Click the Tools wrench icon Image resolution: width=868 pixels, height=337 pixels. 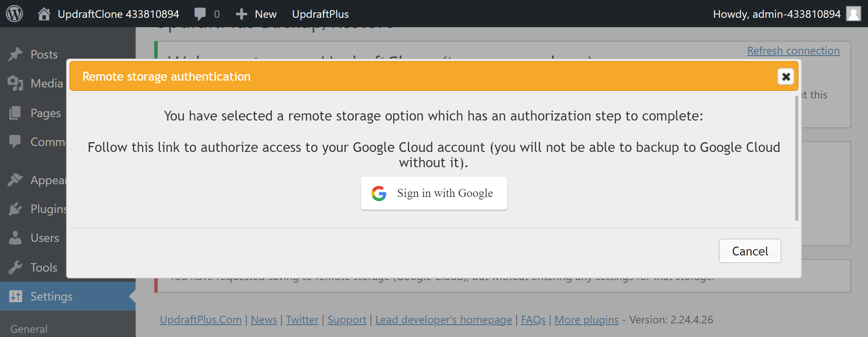pos(15,267)
